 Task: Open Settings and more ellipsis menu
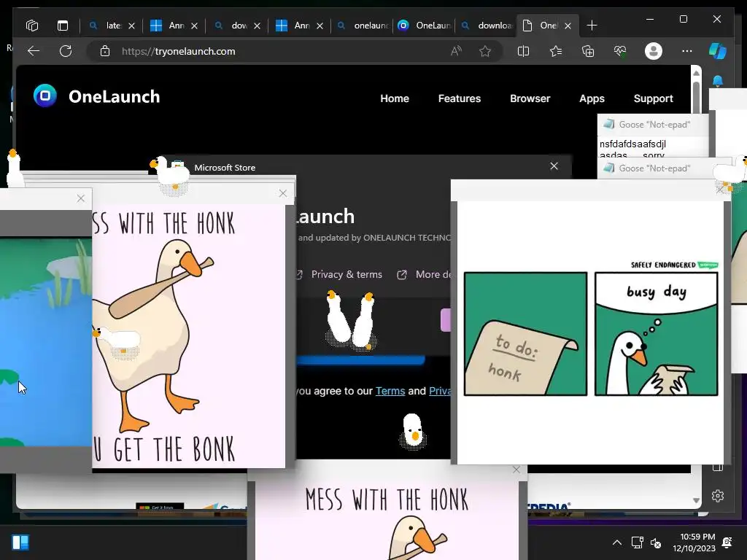tap(686, 51)
